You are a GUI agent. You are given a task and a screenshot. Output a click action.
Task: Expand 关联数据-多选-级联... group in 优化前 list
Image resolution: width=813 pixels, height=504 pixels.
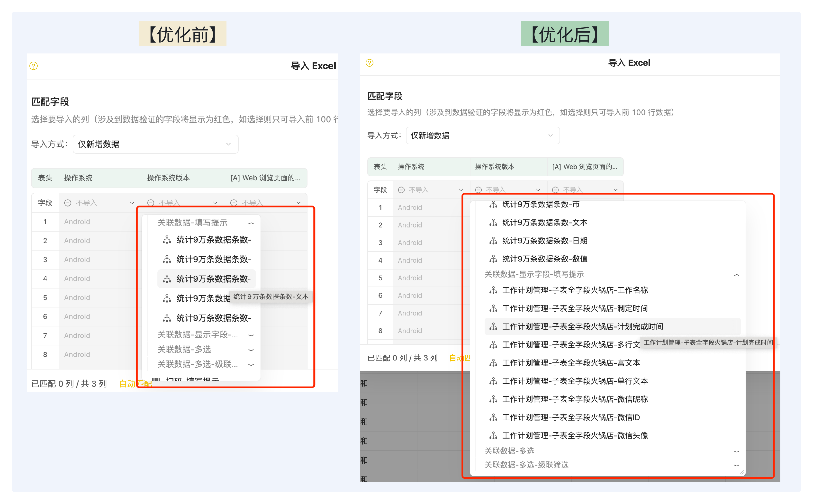(x=251, y=365)
